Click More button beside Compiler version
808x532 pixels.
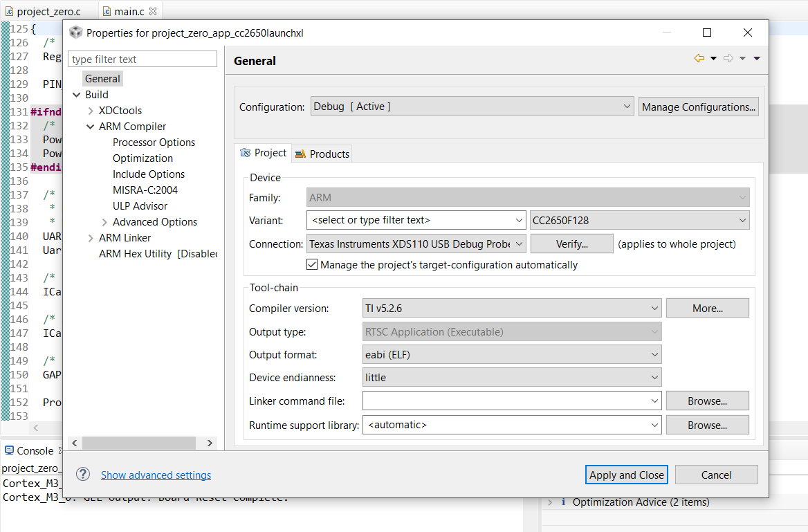tap(707, 309)
